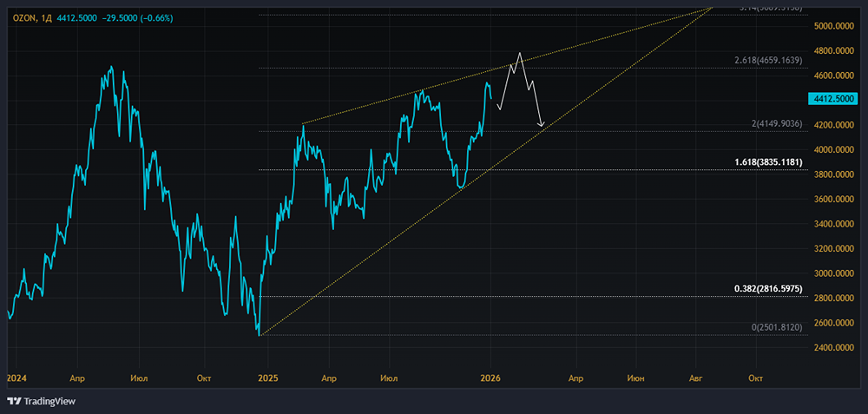Open the TradingView logo link

[42, 401]
